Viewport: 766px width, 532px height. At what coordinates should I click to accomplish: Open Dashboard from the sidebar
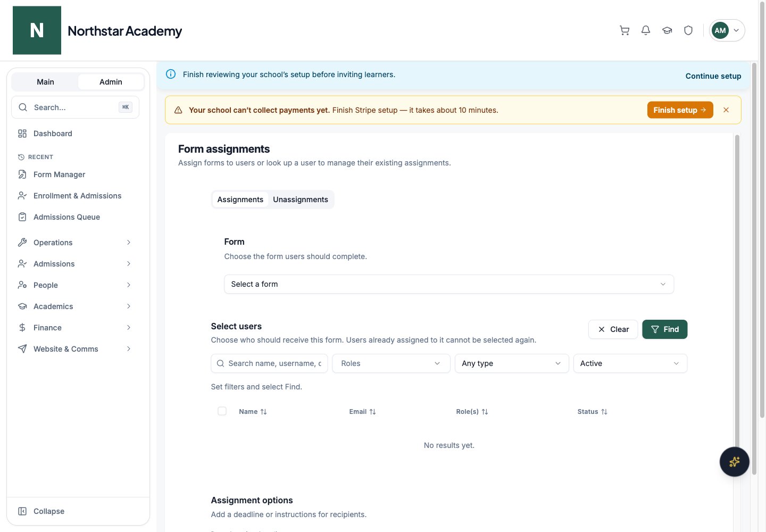click(75, 134)
